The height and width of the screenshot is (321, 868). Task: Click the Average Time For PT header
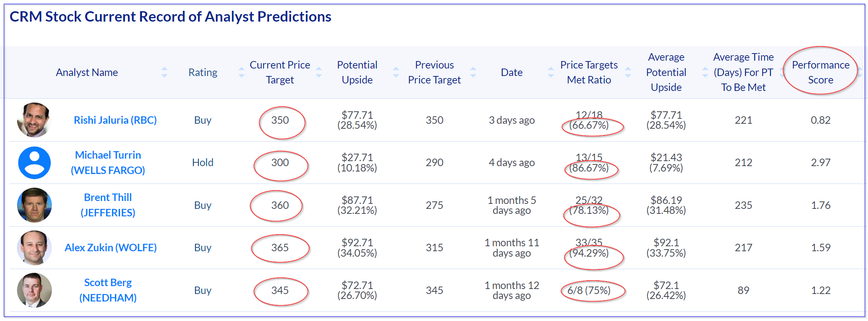(x=743, y=72)
